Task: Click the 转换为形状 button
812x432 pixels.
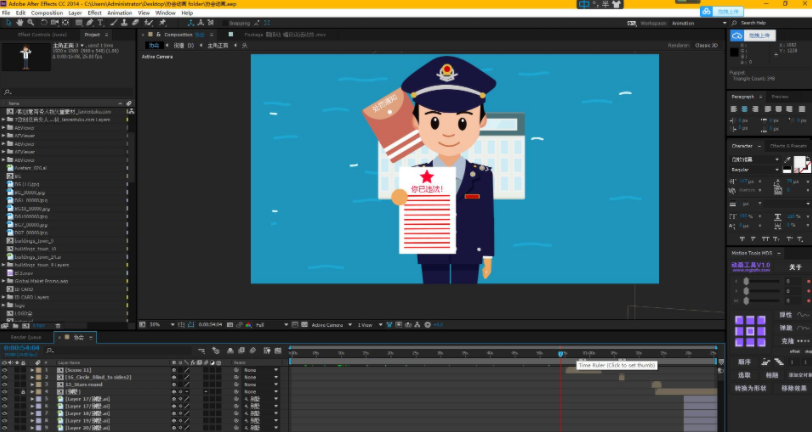Action: click(x=750, y=388)
